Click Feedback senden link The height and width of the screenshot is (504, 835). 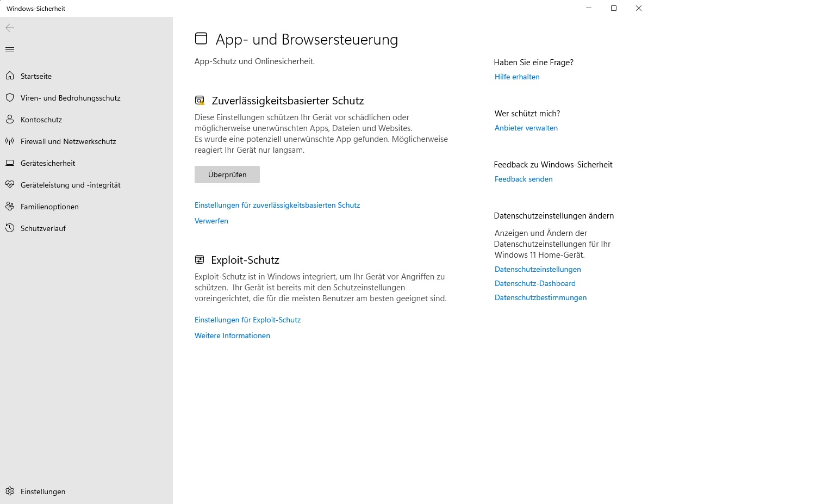(524, 179)
